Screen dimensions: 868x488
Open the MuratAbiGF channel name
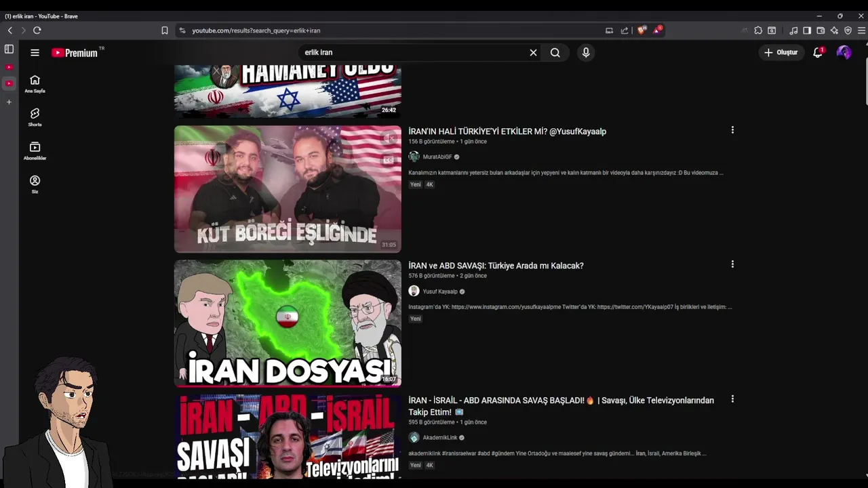point(437,157)
